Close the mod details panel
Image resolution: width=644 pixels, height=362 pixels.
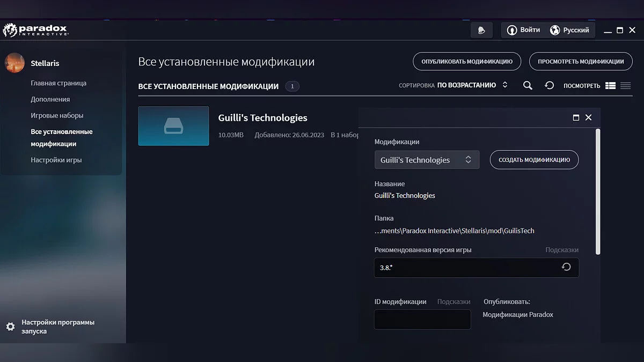tap(588, 117)
